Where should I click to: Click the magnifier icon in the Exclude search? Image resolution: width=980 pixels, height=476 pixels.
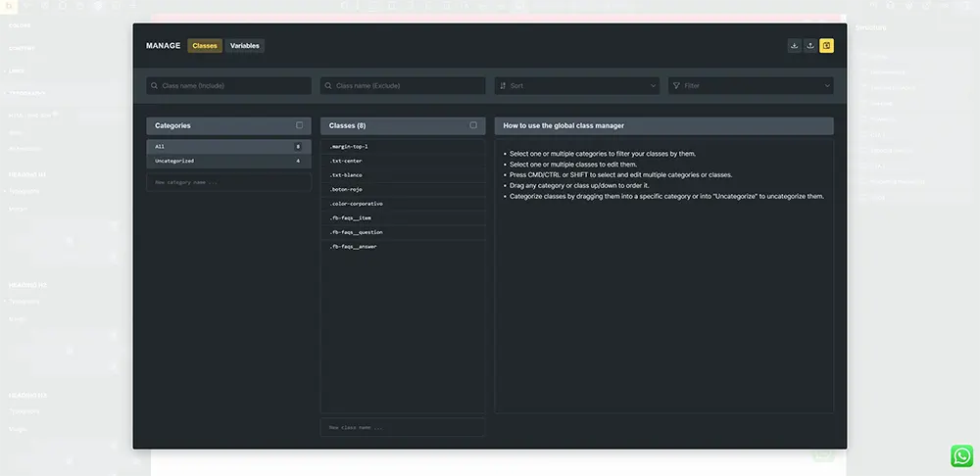[x=329, y=86]
